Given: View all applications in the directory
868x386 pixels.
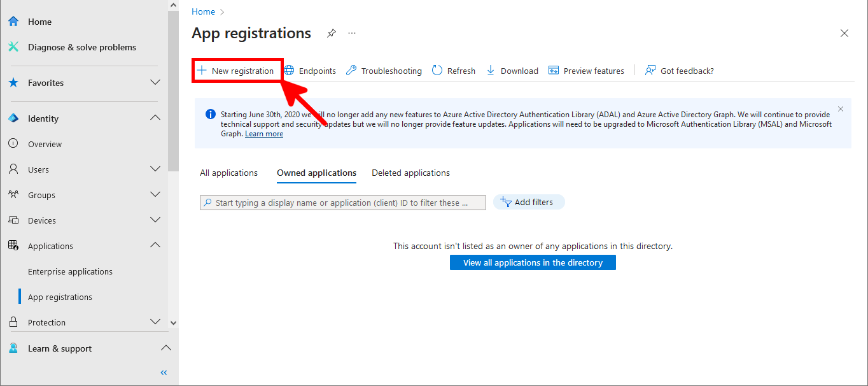Looking at the screenshot, I should [x=533, y=262].
